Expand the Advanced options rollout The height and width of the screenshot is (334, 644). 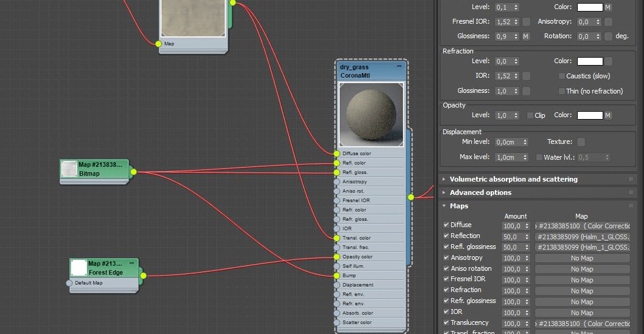(x=480, y=193)
